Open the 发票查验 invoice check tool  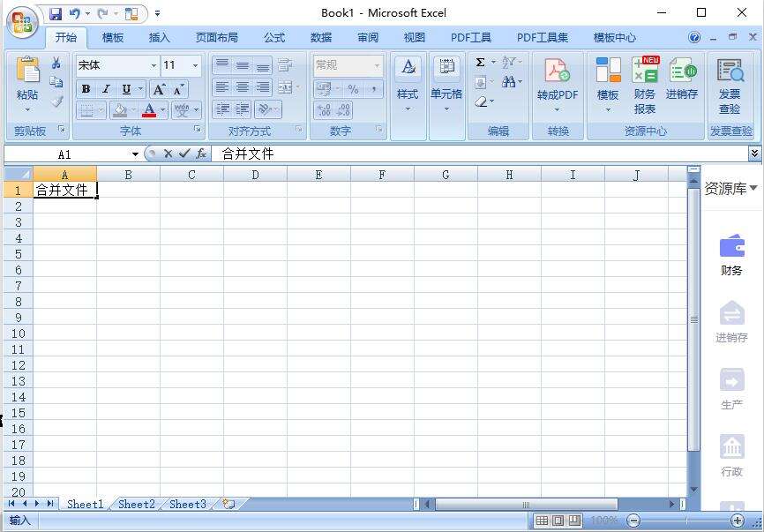click(730, 86)
